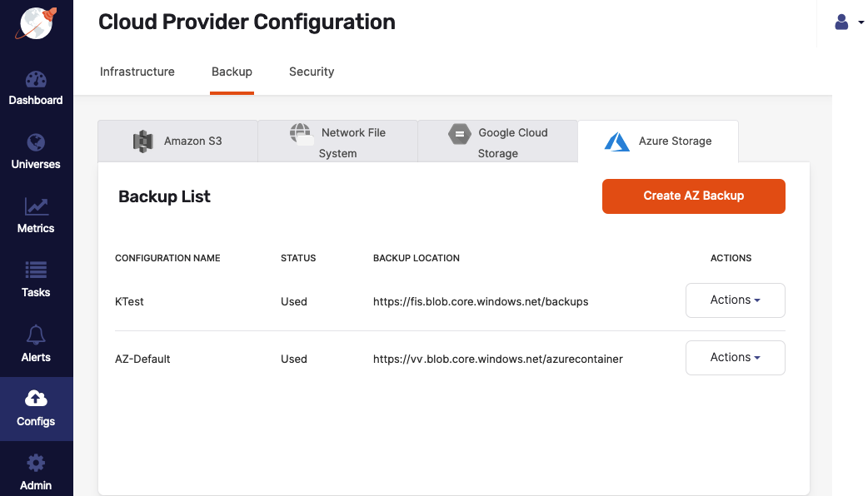The height and width of the screenshot is (496, 868).
Task: Click the Amazon S3 provider icon
Action: [142, 141]
